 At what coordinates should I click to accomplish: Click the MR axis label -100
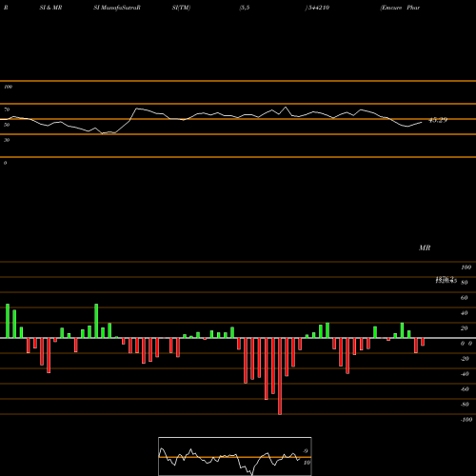point(466,420)
